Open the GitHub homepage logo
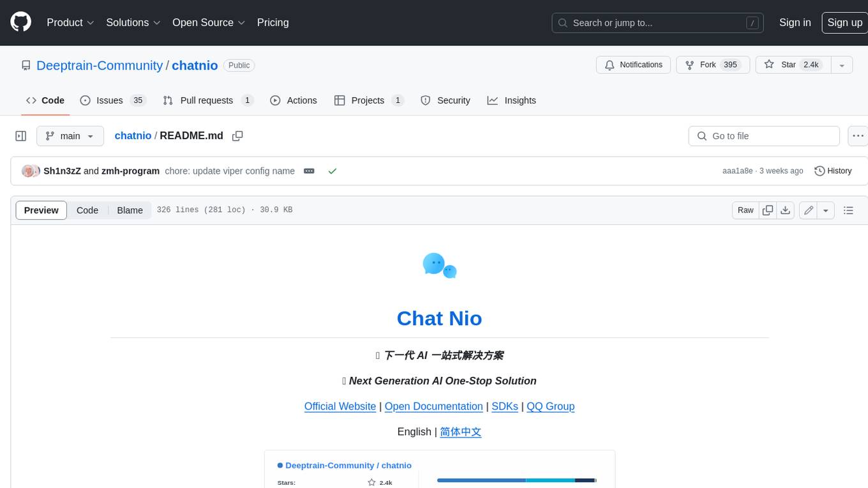Viewport: 868px width, 488px height. tap(21, 22)
